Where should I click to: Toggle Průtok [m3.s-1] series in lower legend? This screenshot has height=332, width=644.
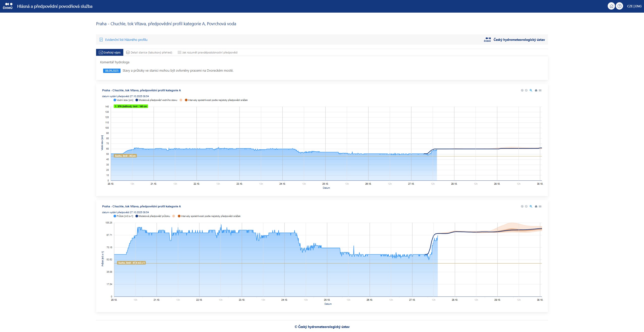(125, 216)
